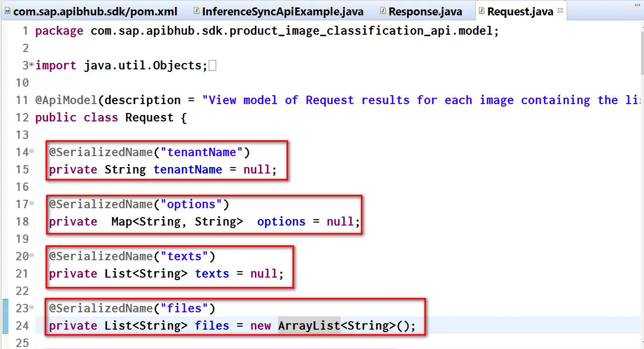
Task: Collapse the annotation fold at line 17
Action: tap(32, 203)
